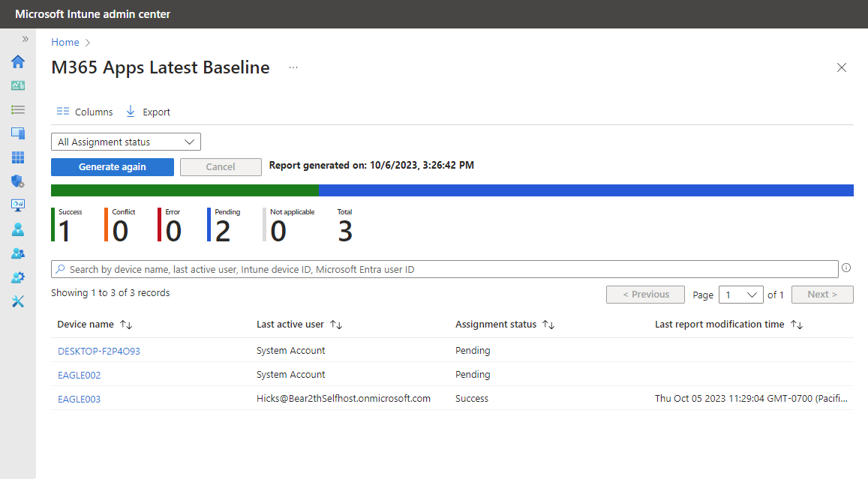This screenshot has width=868, height=479.
Task: Select the Devices icon in the sidebar
Action: click(x=17, y=133)
